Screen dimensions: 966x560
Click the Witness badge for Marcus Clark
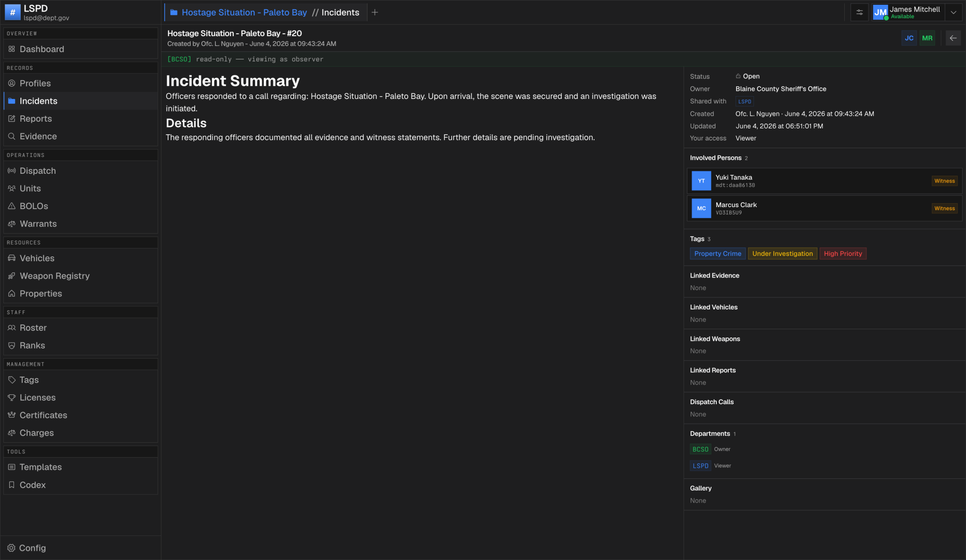[x=944, y=209]
